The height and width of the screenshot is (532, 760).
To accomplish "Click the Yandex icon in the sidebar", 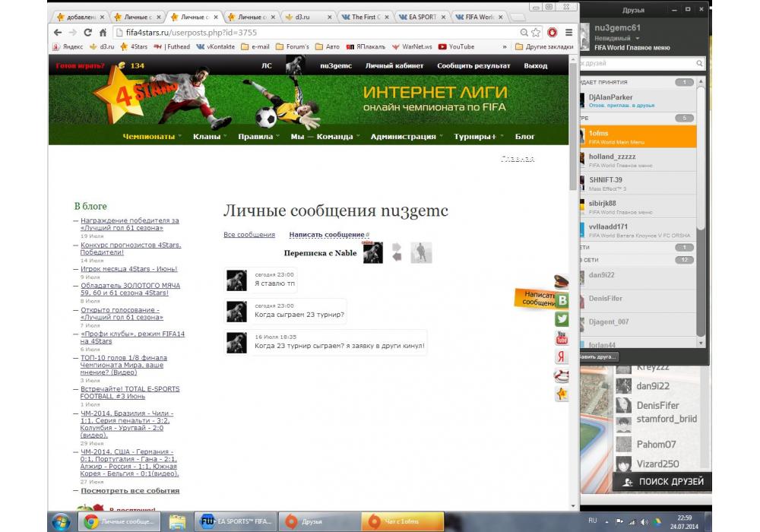I will [562, 356].
